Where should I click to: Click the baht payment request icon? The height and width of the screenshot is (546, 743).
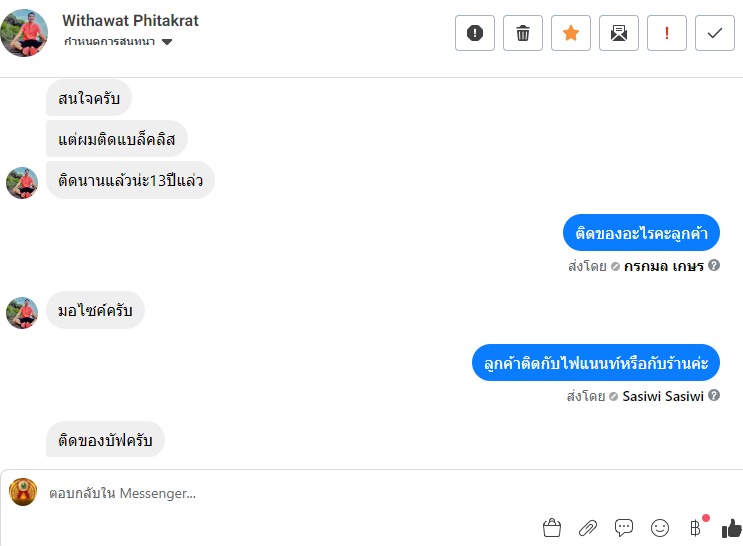[696, 527]
